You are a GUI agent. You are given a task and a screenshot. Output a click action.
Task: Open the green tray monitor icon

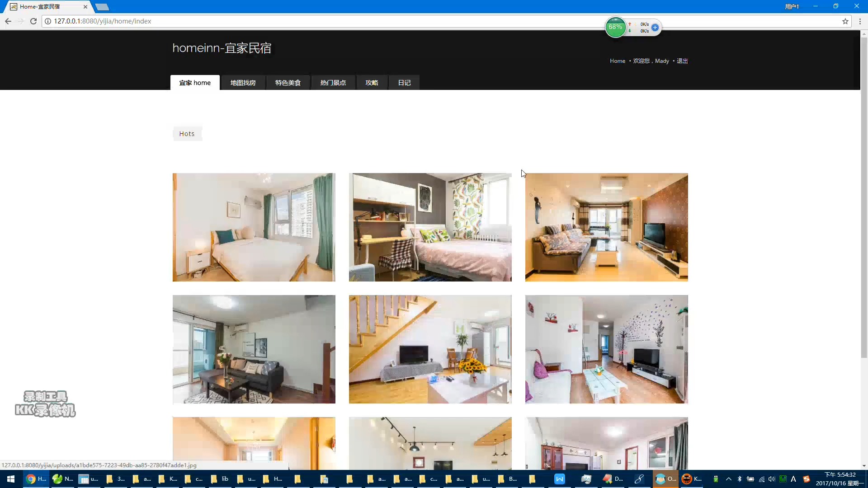click(x=783, y=479)
